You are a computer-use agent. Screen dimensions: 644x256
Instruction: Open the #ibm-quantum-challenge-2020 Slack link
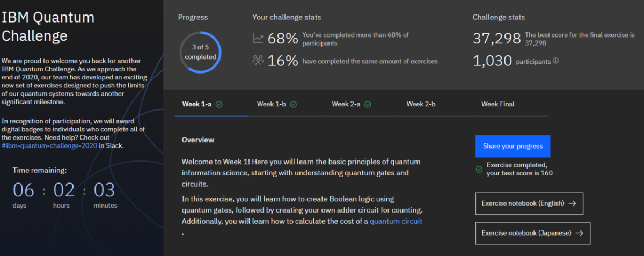pyautogui.click(x=49, y=145)
